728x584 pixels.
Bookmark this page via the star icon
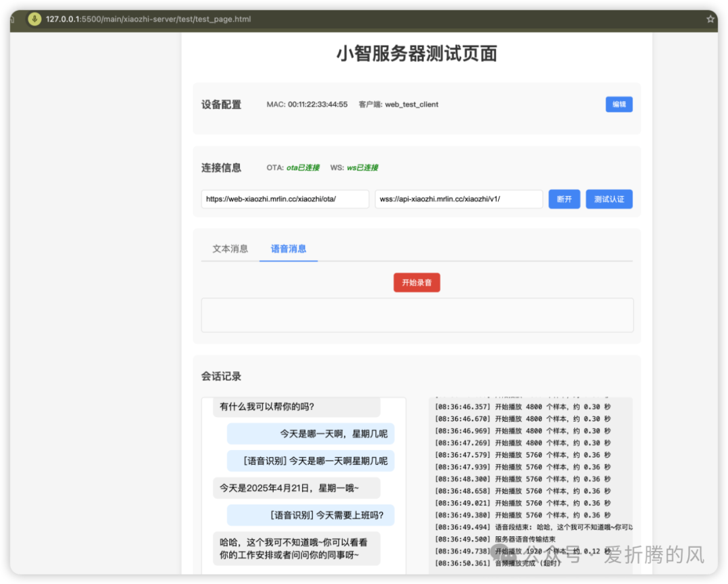click(x=710, y=19)
